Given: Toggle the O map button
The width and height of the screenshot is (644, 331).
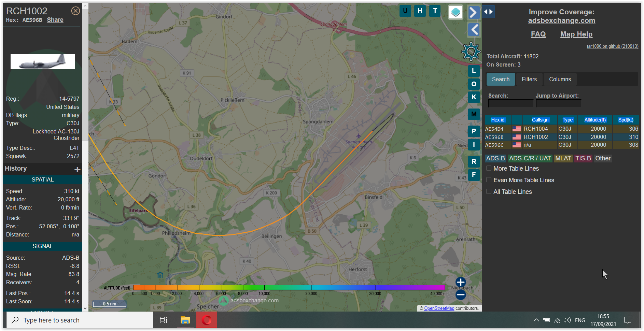Looking at the screenshot, I should coord(474,84).
